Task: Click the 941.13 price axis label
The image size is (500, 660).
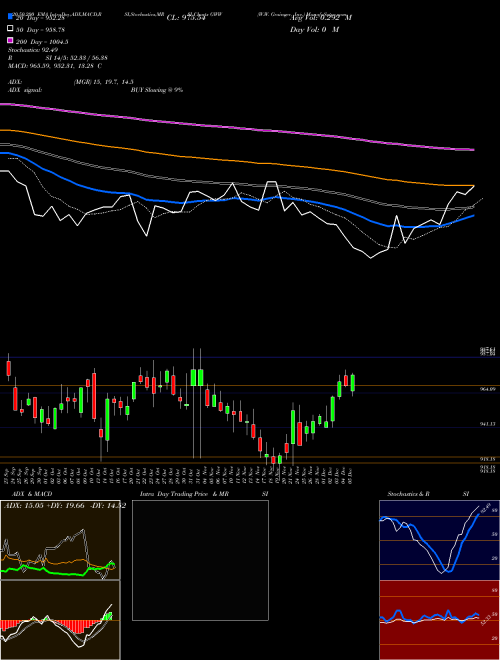Action: (487, 425)
